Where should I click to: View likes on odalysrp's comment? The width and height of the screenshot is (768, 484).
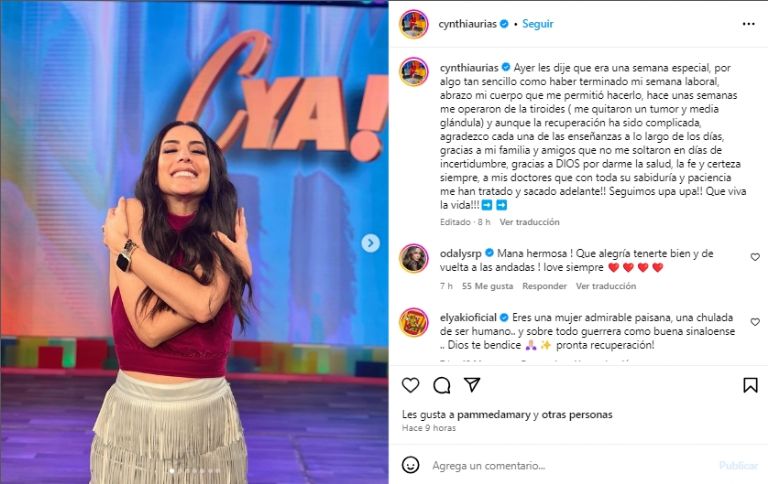point(487,286)
